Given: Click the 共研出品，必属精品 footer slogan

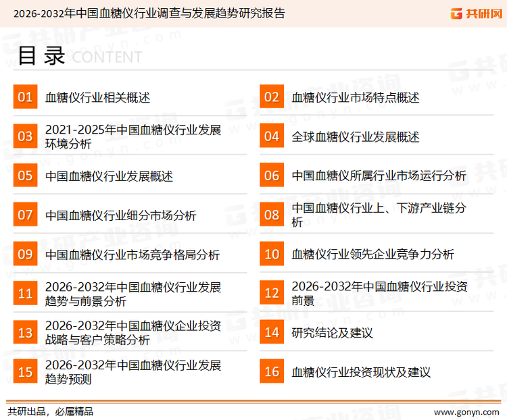Looking at the screenshot, I should pyautogui.click(x=51, y=412).
